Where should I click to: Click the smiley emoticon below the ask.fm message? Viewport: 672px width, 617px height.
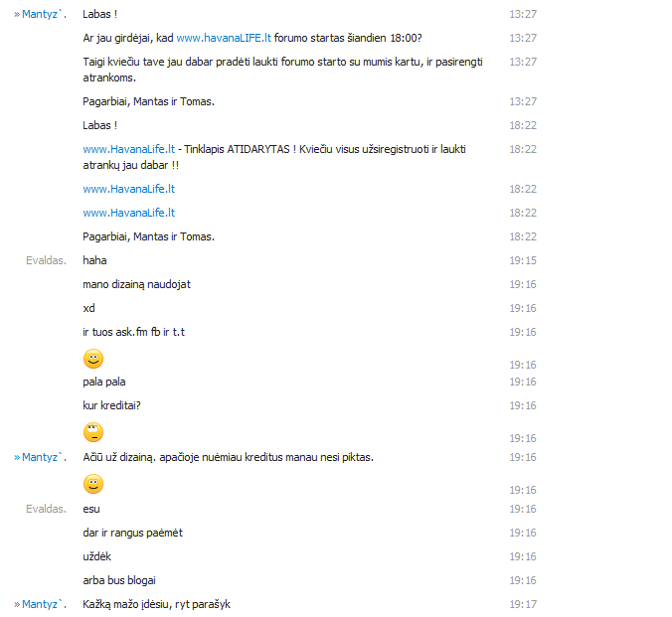click(93, 359)
